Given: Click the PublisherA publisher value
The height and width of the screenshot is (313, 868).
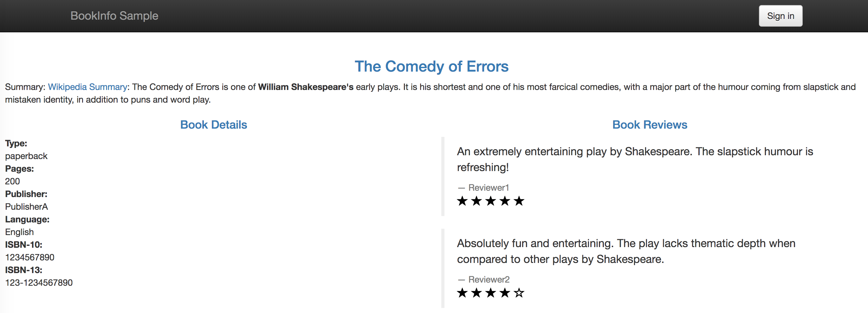Looking at the screenshot, I should tap(26, 207).
